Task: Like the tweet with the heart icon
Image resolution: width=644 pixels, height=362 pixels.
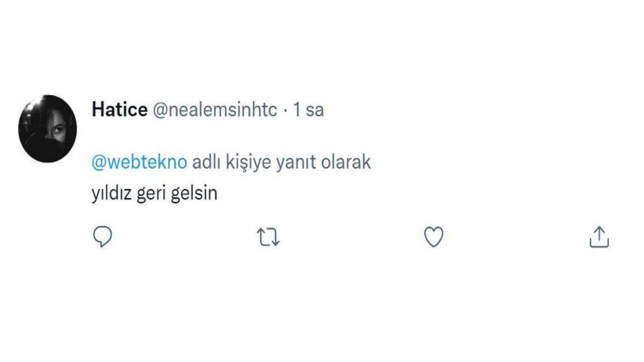Action: tap(433, 235)
